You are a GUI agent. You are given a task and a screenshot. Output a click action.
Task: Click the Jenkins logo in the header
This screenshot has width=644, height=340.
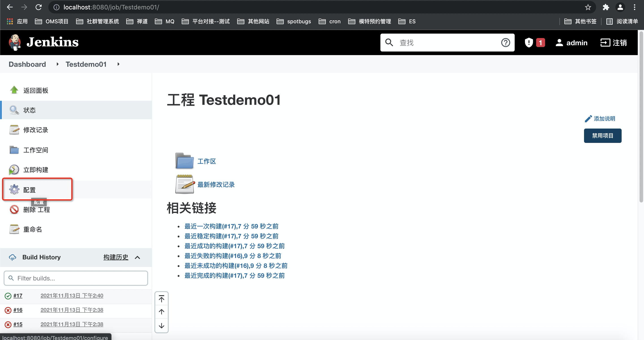coord(15,42)
